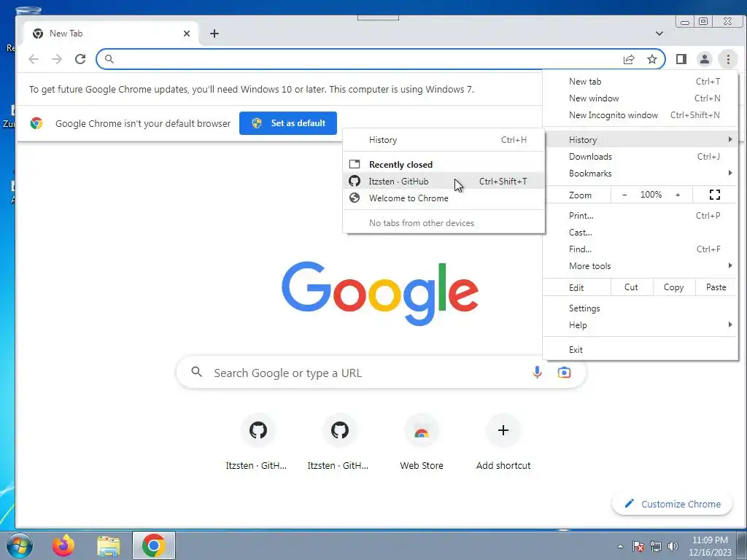Viewport: 747px width, 560px height.
Task: Reload the page with the refresh icon
Action: click(80, 59)
